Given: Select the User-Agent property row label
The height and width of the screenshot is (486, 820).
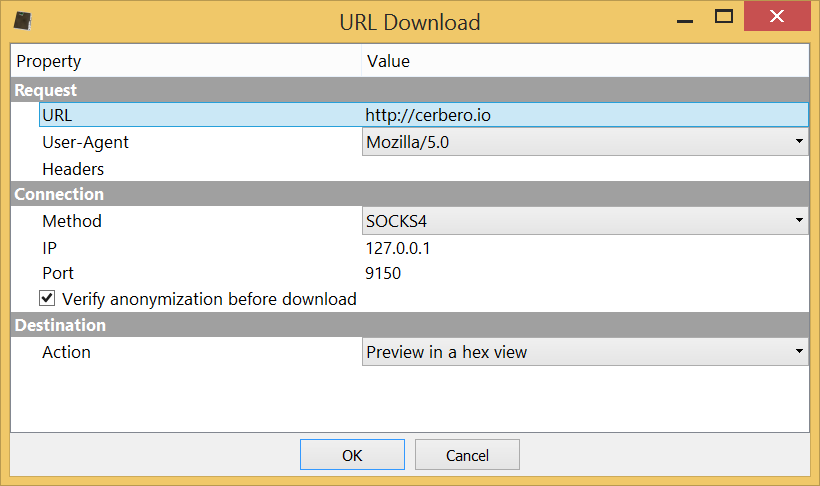Looking at the screenshot, I should pos(85,142).
